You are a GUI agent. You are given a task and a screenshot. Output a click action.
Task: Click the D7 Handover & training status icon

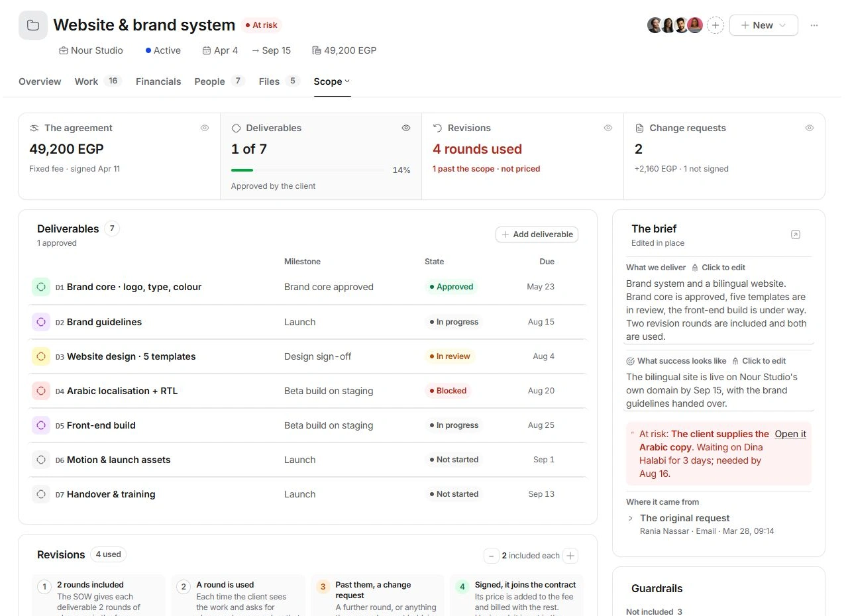(41, 494)
